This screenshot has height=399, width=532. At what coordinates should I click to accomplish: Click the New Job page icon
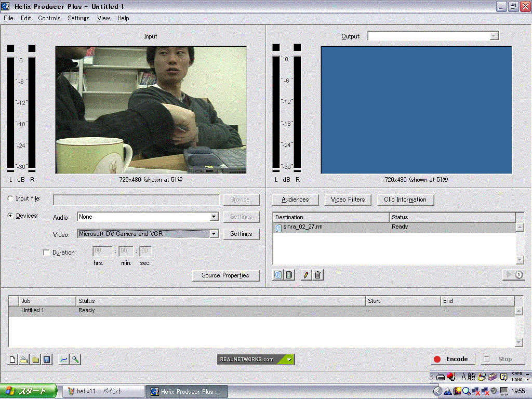coord(12,360)
